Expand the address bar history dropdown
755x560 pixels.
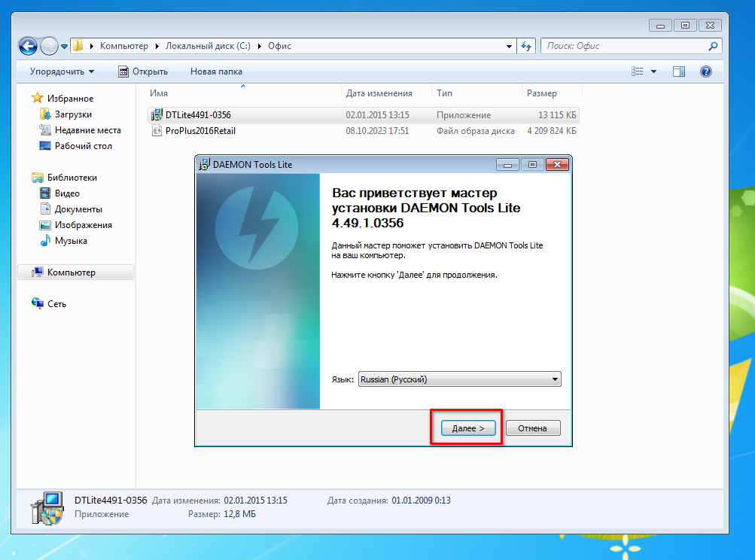click(x=510, y=46)
